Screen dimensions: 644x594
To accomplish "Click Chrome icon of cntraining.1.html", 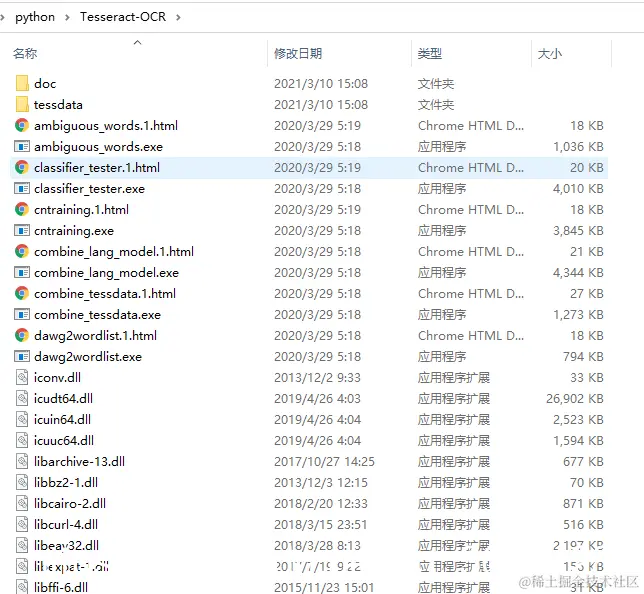I will tap(22, 209).
